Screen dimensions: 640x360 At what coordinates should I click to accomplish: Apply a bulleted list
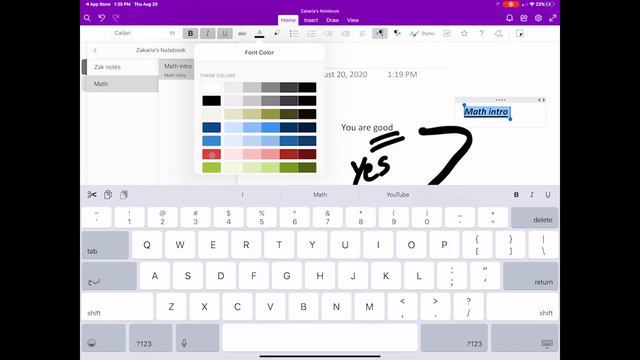point(294,34)
